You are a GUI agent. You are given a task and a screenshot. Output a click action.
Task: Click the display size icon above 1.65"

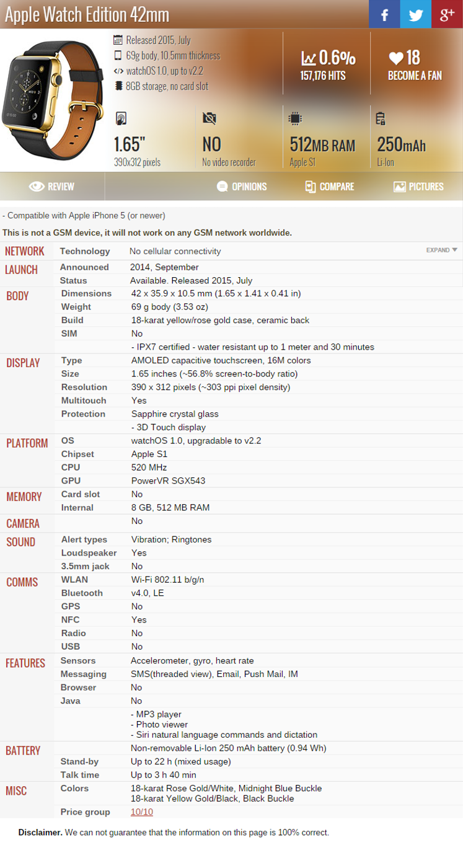click(x=121, y=118)
